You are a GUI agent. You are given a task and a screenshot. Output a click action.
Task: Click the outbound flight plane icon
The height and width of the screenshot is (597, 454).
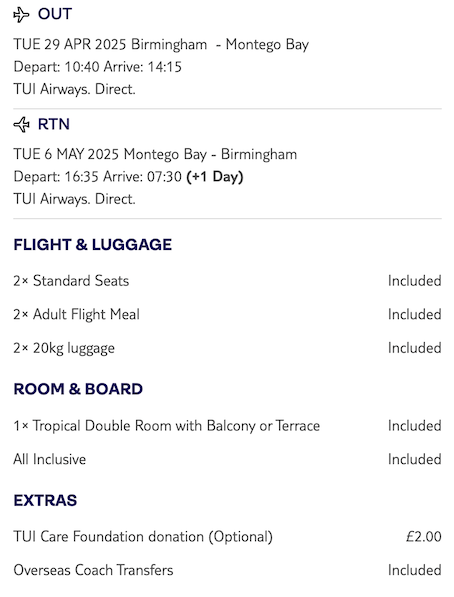[x=21, y=15]
